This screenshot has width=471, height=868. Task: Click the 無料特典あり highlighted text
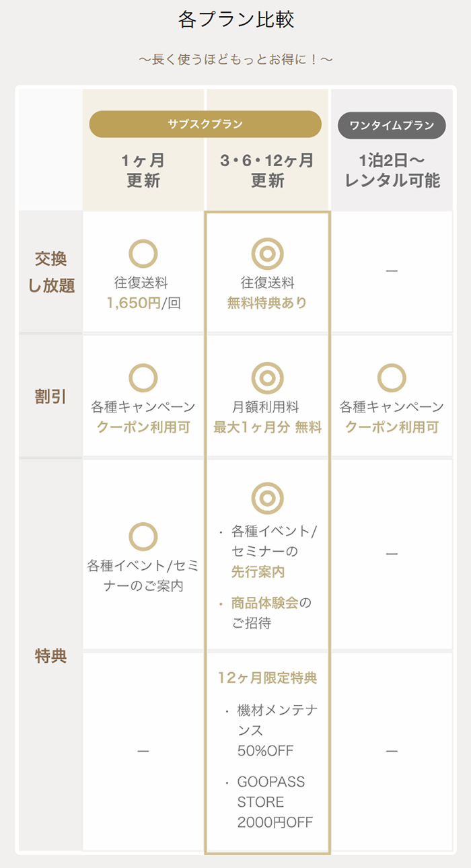pyautogui.click(x=267, y=303)
